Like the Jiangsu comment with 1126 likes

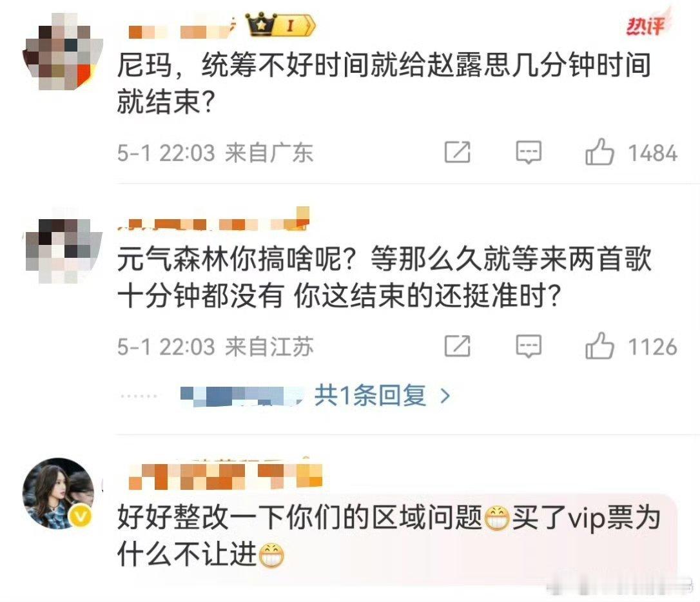point(599,346)
